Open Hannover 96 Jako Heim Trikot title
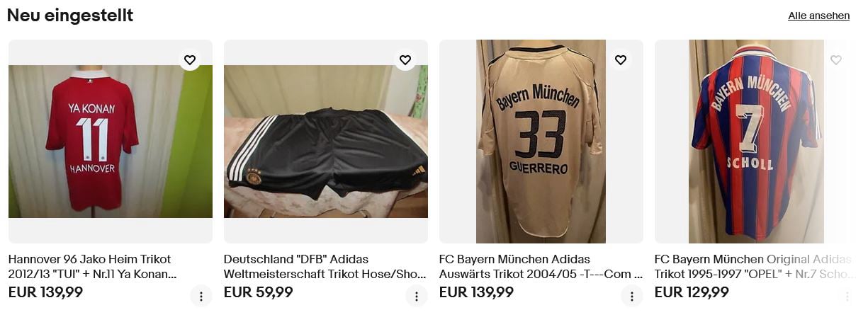 pos(93,267)
